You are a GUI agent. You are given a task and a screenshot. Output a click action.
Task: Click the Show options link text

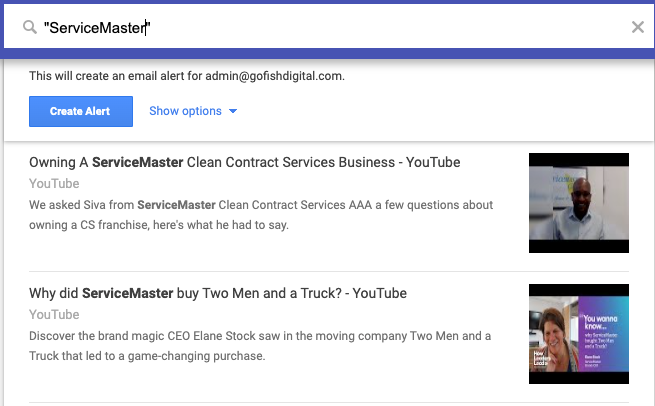[185, 111]
